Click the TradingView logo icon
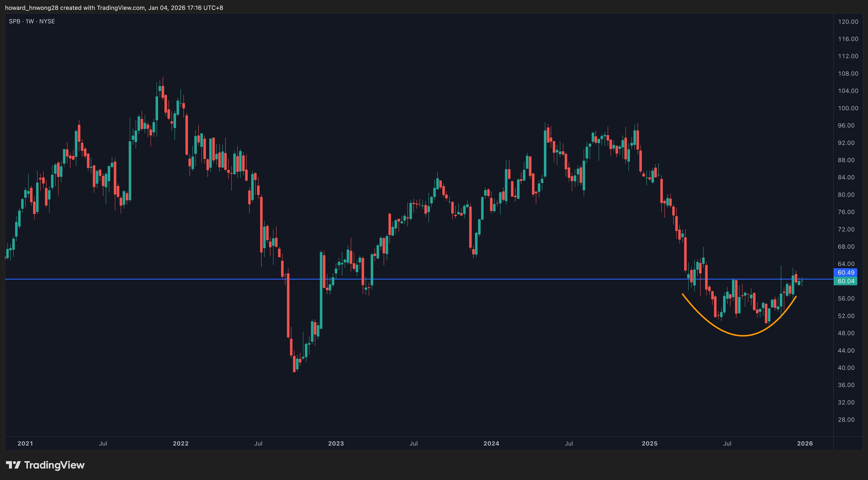The width and height of the screenshot is (868, 480). coord(14,465)
